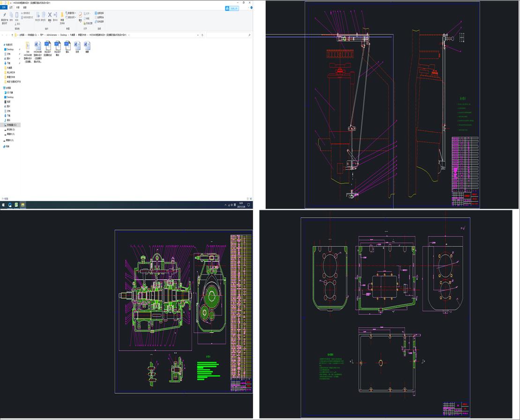Switch to the Share ribbon tab
The height and width of the screenshot is (420, 520).
click(18, 7)
